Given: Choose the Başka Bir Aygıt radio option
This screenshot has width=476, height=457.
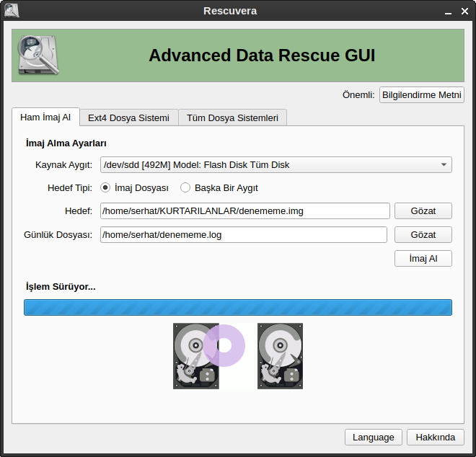Looking at the screenshot, I should 185,187.
